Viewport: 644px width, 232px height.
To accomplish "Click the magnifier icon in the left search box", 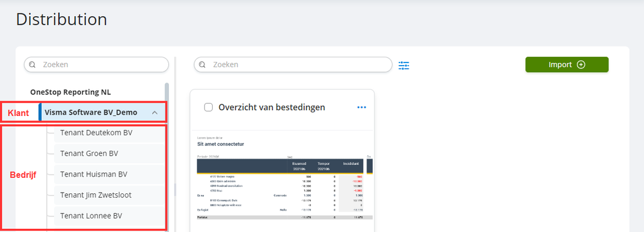I will tap(32, 64).
